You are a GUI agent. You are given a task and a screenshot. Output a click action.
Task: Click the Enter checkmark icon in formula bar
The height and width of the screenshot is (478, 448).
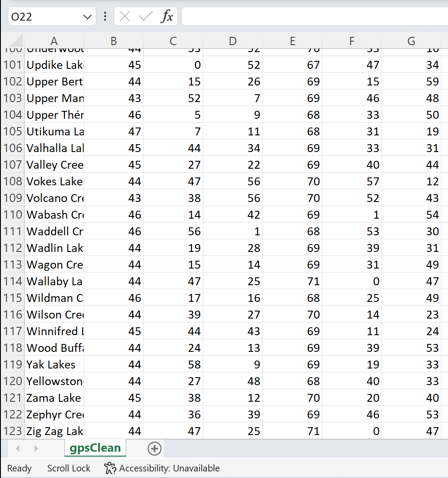[145, 17]
